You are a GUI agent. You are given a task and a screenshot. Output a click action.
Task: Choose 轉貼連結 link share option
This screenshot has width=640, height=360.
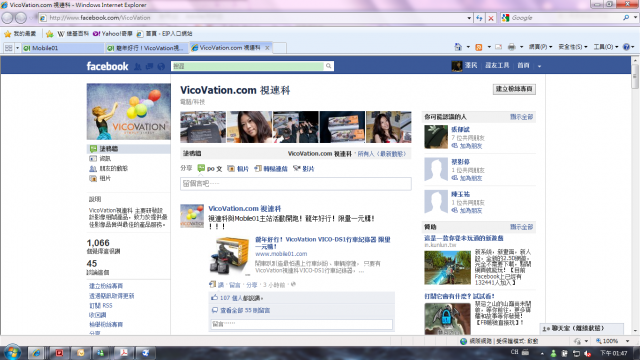[271, 169]
